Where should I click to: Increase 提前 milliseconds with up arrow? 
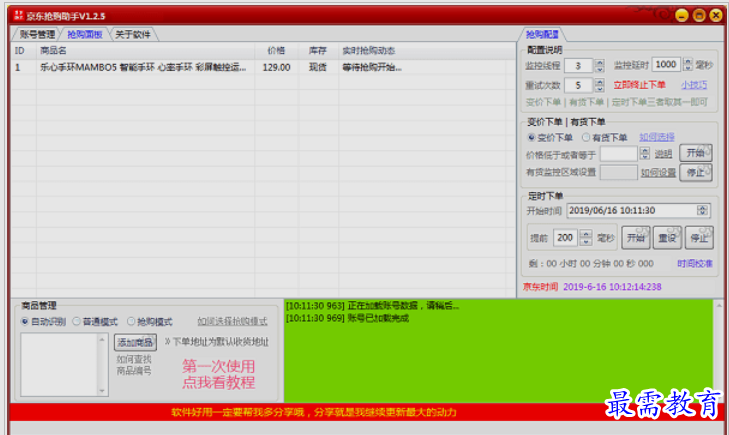click(586, 234)
